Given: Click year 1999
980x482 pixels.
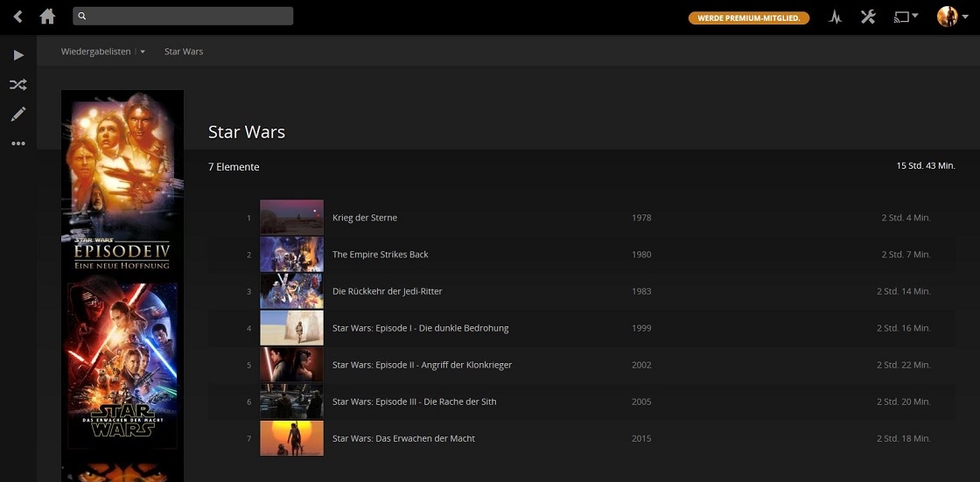Looking at the screenshot, I should pyautogui.click(x=641, y=328).
